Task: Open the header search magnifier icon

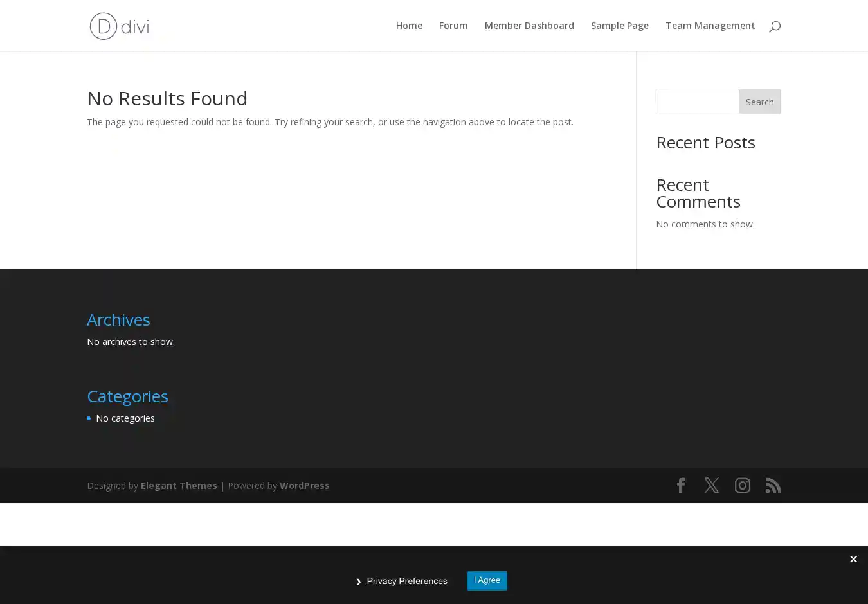Action: (774, 26)
